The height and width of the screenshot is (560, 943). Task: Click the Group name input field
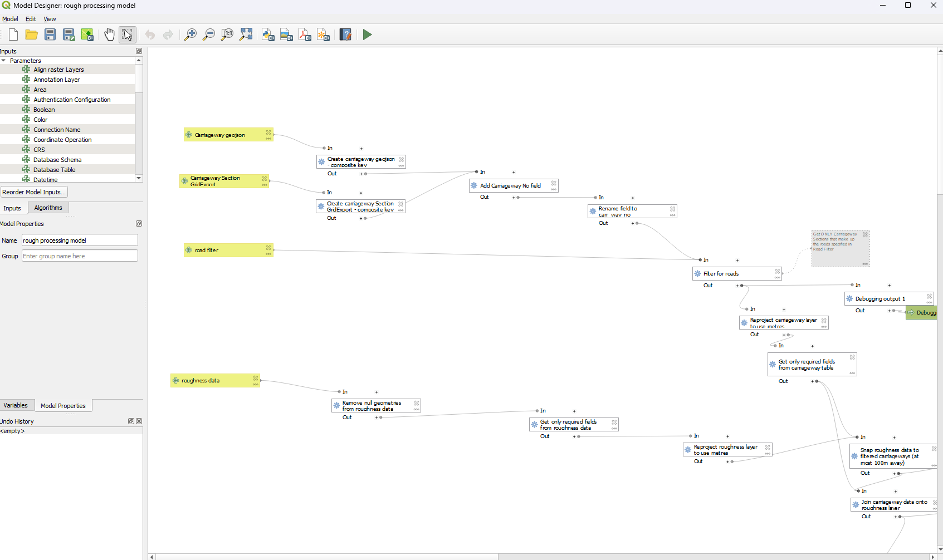tap(80, 256)
